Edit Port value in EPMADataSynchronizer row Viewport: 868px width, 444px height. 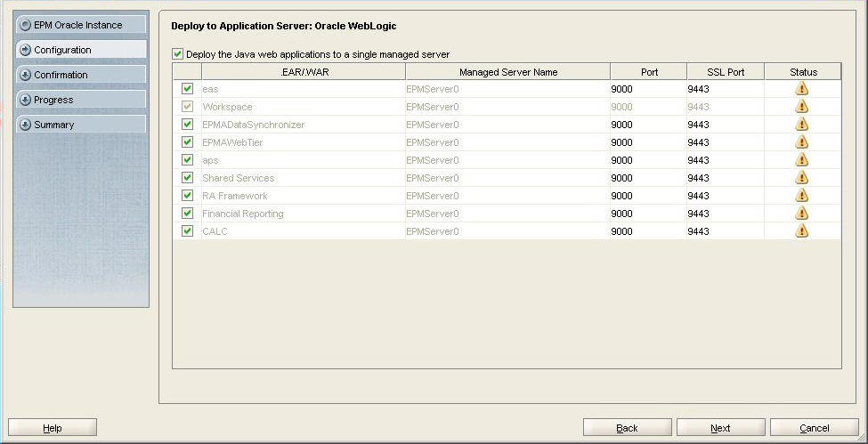pyautogui.click(x=649, y=124)
